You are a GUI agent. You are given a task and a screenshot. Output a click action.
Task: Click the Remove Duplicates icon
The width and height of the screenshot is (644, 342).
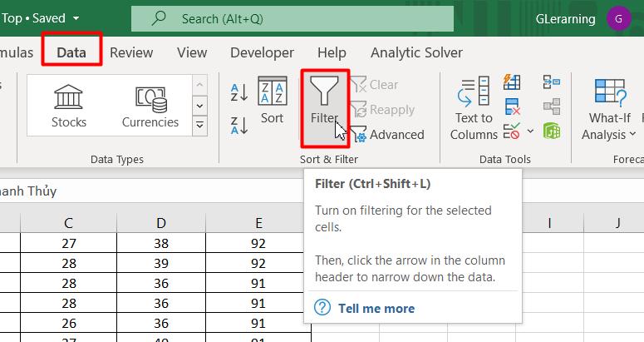pyautogui.click(x=512, y=107)
